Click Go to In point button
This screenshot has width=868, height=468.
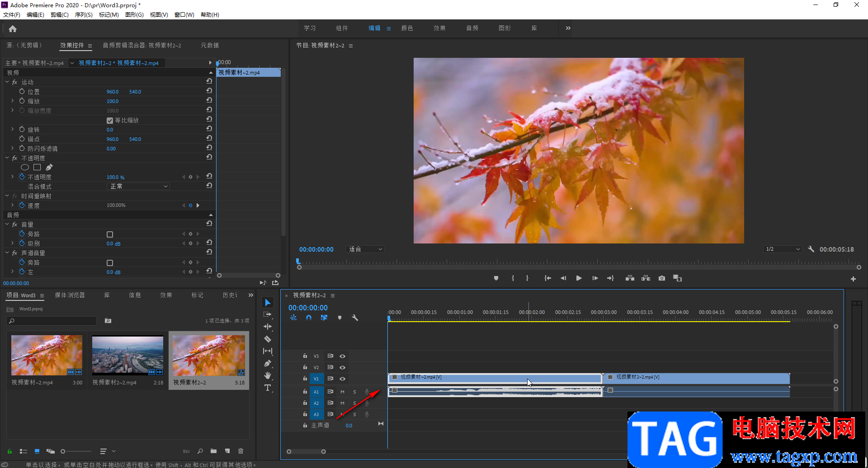click(x=547, y=278)
